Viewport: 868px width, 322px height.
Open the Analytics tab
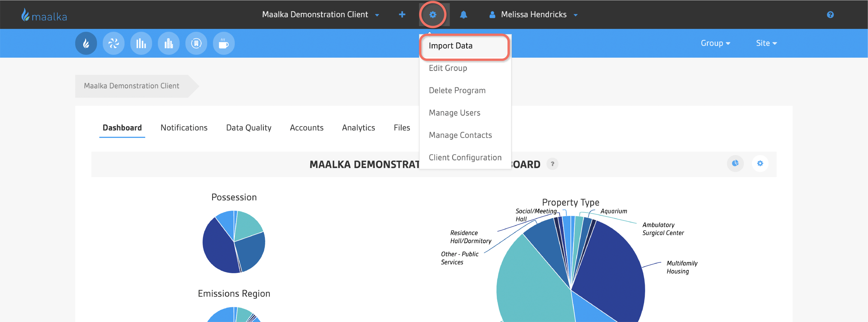tap(359, 128)
